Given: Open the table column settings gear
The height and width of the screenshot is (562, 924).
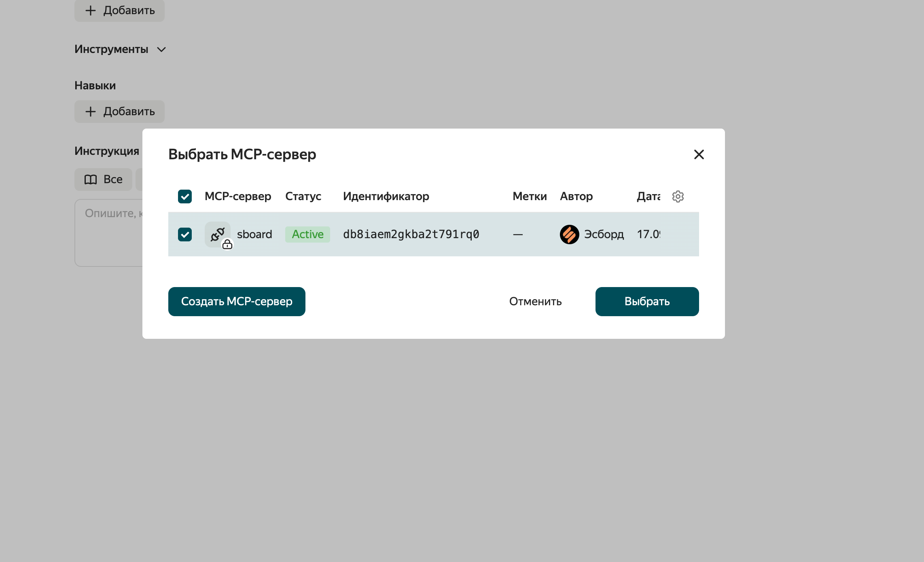Looking at the screenshot, I should click(678, 196).
